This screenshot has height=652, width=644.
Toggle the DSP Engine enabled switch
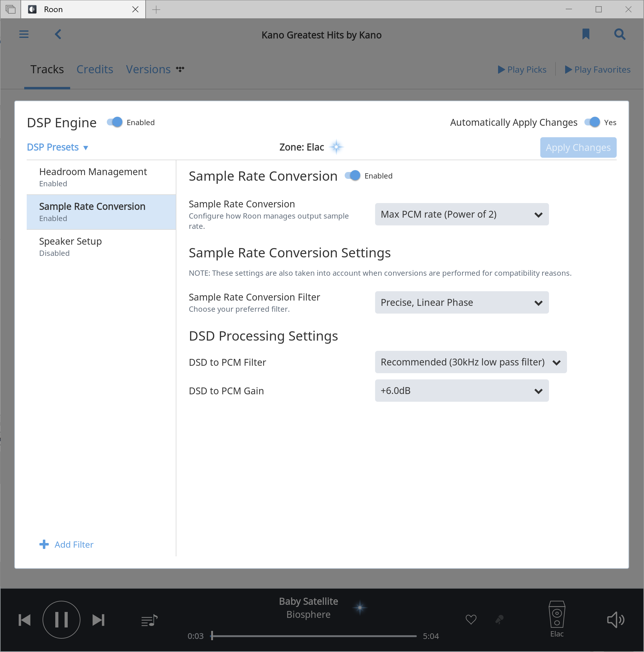[x=114, y=122]
